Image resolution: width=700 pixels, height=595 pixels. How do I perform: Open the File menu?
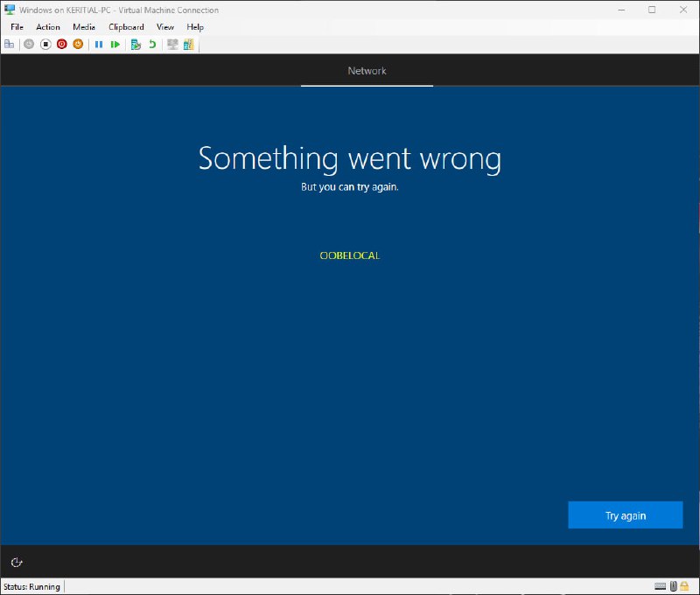coord(17,27)
